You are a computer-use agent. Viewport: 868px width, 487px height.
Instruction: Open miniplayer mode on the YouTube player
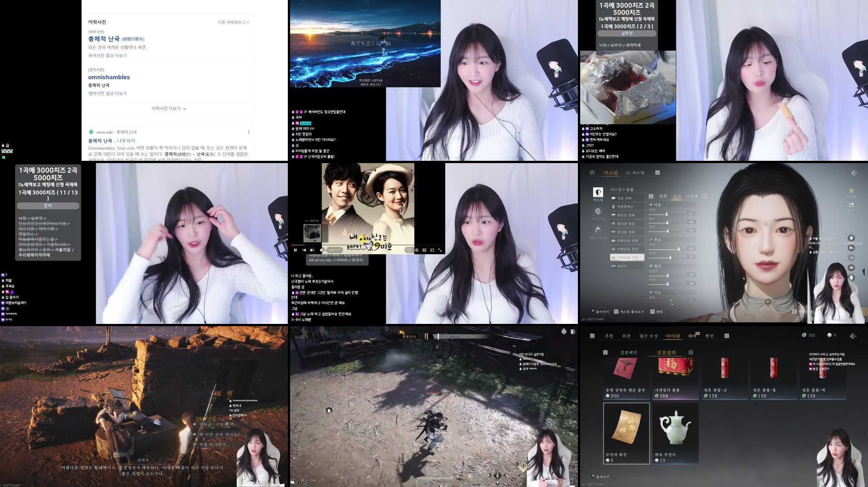[433, 250]
